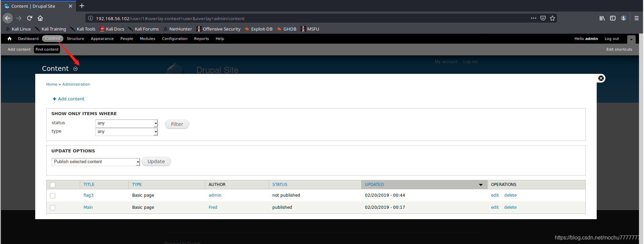Close the Content | Drupal Site tab
644x244 pixels.
point(70,6)
